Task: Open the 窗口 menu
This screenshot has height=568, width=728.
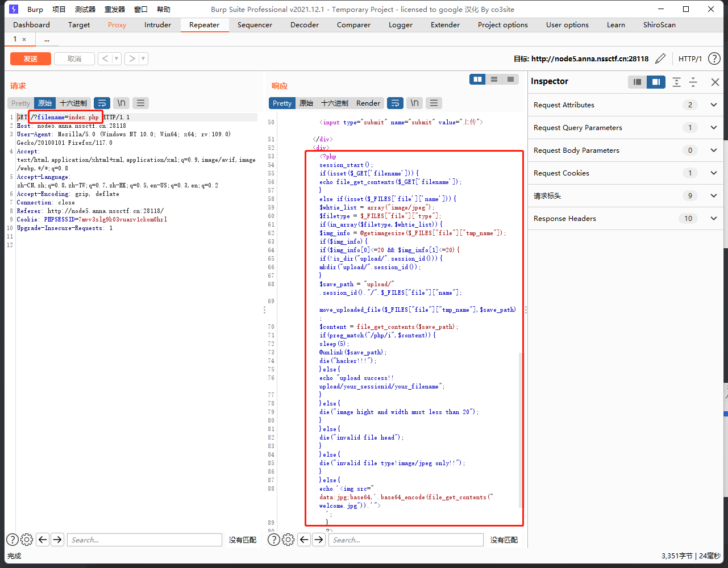Action: pos(141,9)
